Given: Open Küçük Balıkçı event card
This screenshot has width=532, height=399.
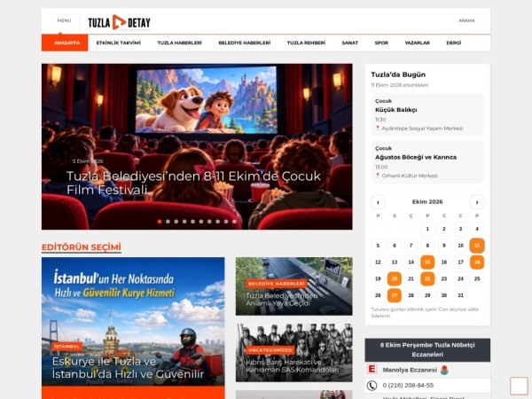Looking at the screenshot, I should [427, 114].
